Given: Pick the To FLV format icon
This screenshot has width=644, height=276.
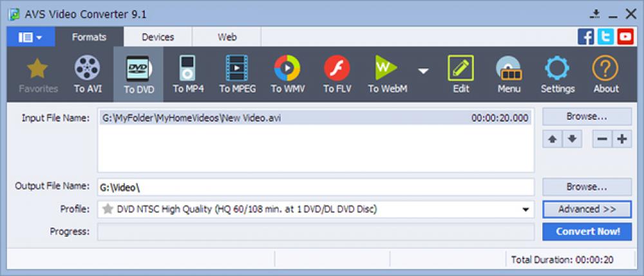Looking at the screenshot, I should click(x=337, y=74).
